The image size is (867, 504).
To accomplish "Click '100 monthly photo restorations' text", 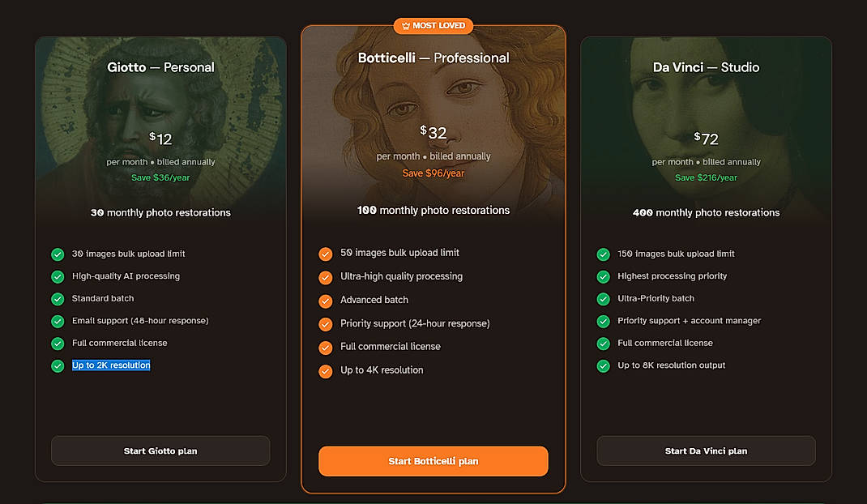I will click(433, 210).
